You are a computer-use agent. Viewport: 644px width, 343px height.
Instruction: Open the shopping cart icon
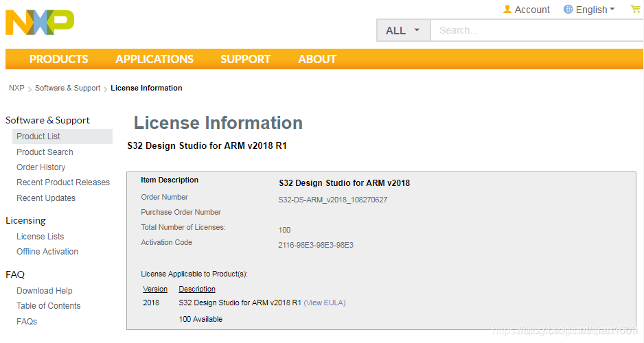pos(634,9)
